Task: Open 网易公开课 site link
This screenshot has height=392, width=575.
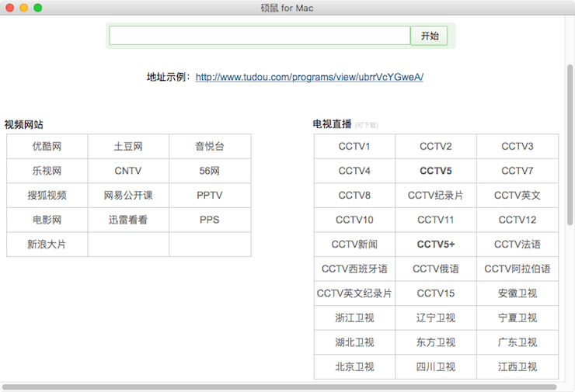Action: (128, 196)
